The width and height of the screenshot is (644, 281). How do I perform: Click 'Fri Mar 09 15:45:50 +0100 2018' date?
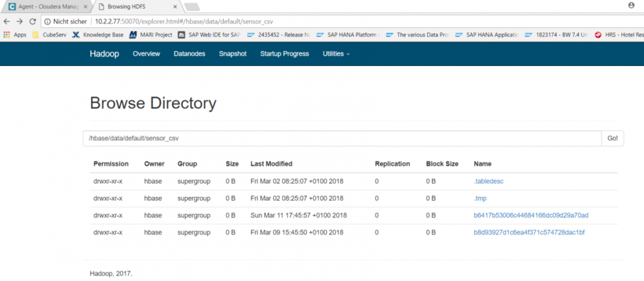click(297, 233)
